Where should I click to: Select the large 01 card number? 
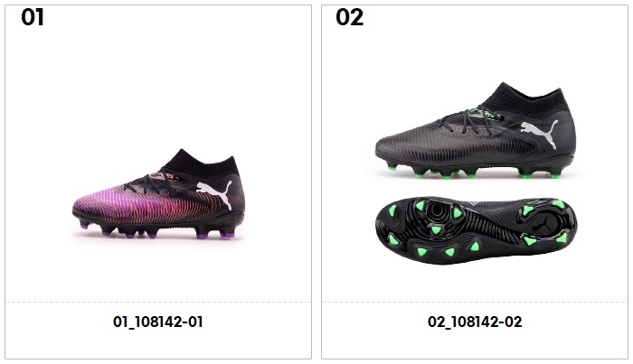coord(33,18)
